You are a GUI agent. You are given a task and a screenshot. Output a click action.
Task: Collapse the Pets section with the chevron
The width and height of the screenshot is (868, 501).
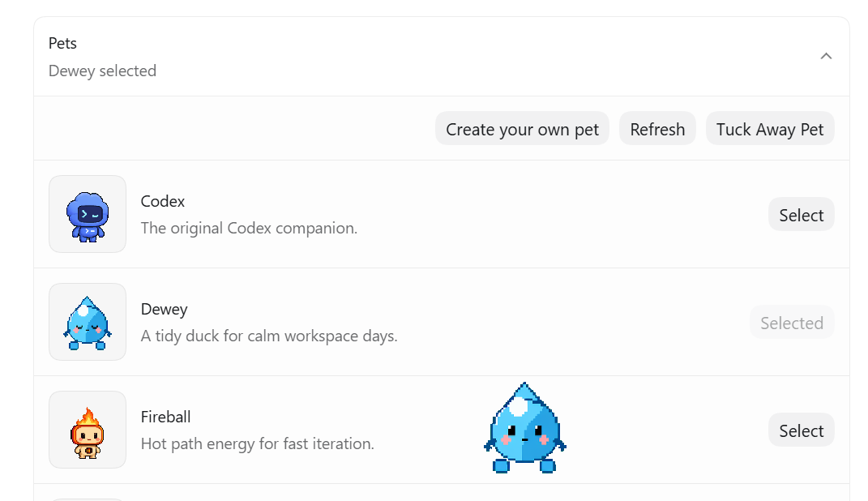click(x=826, y=56)
